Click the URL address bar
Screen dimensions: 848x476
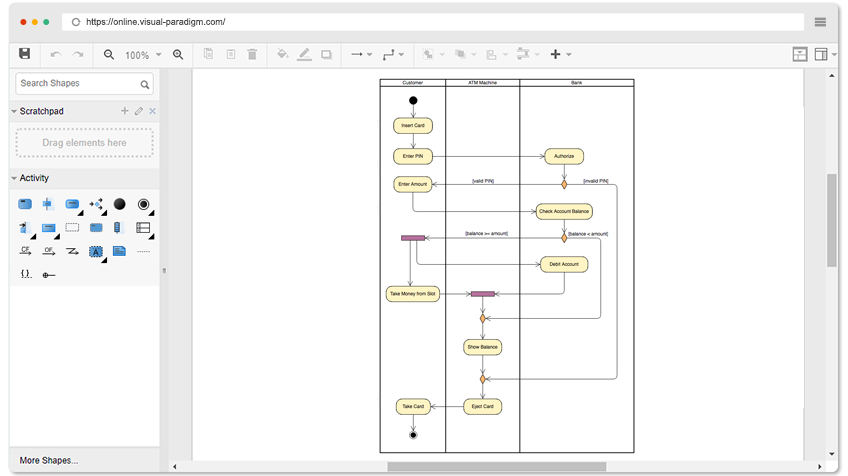tap(433, 22)
